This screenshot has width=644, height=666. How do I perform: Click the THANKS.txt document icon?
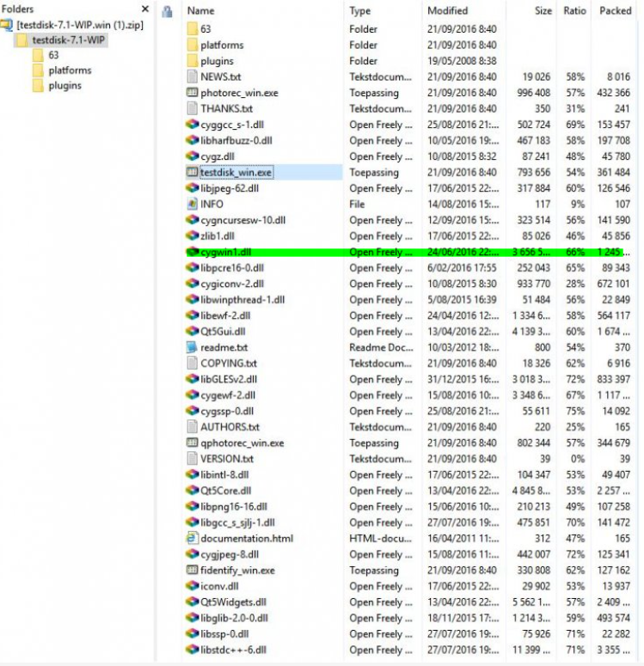(192, 109)
